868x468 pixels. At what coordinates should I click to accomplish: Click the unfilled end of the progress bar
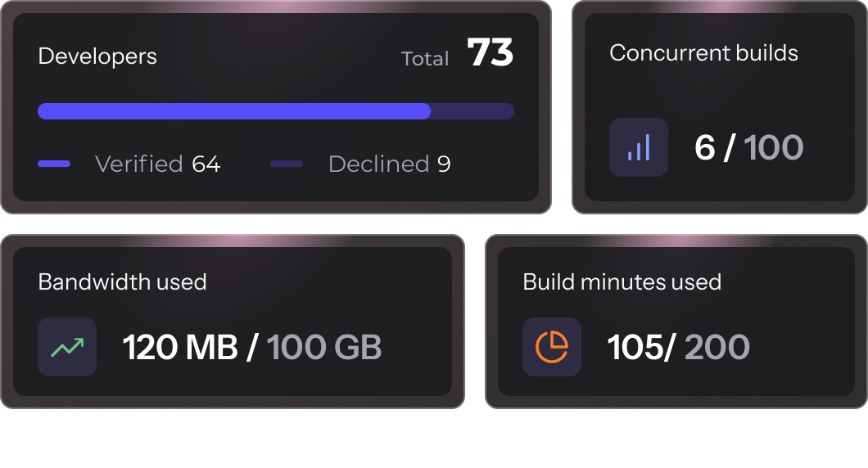[x=473, y=111]
